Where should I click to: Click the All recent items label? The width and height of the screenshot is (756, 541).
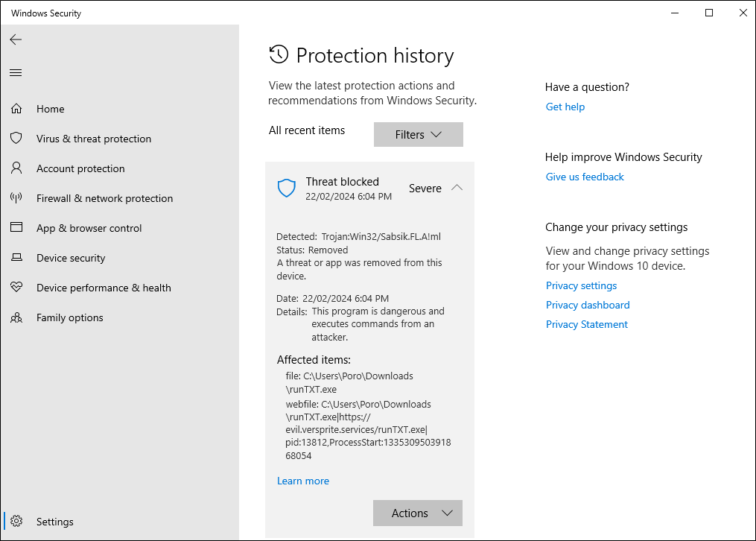pos(307,130)
